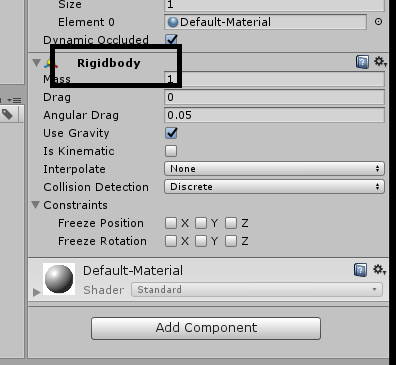This screenshot has height=365, width=396.
Task: Open object picker for Element 0 material
Action: pyautogui.click(x=378, y=22)
